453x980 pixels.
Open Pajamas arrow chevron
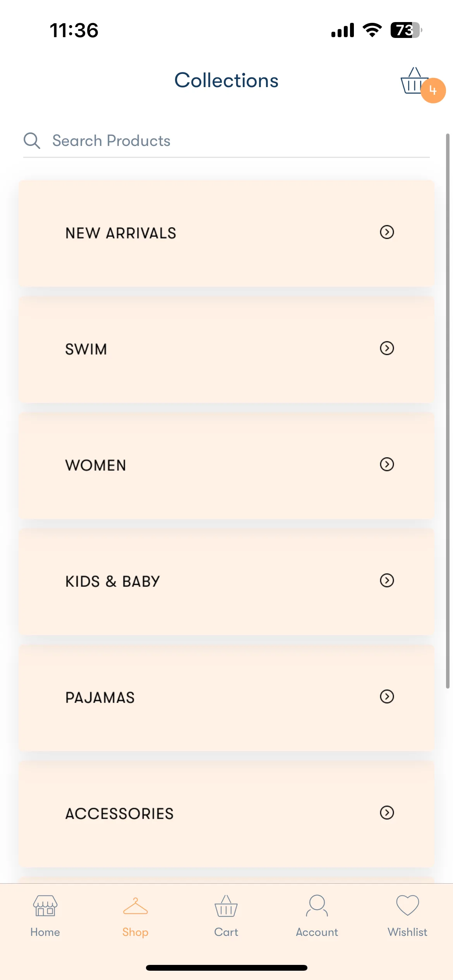pyautogui.click(x=387, y=697)
